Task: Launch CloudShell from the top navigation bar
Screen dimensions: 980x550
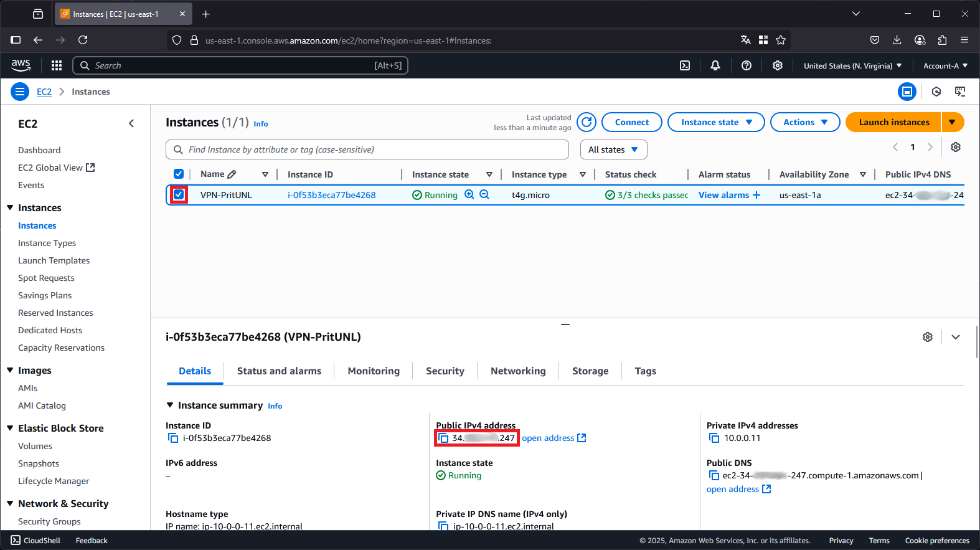Action: (x=685, y=65)
